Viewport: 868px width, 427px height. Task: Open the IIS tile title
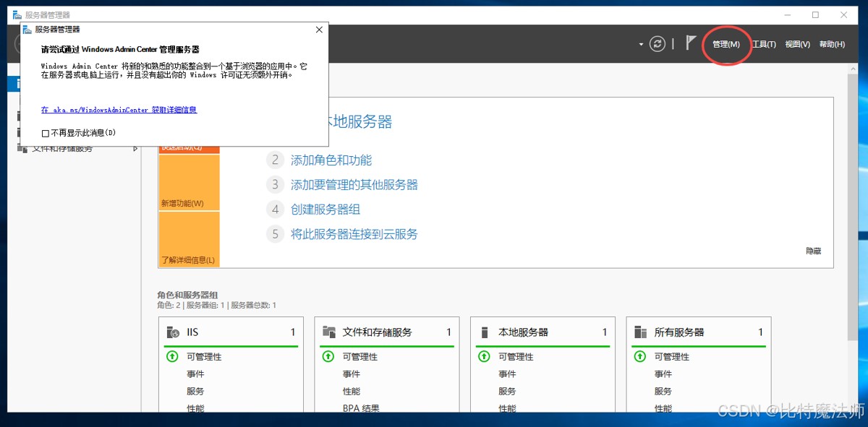click(192, 332)
